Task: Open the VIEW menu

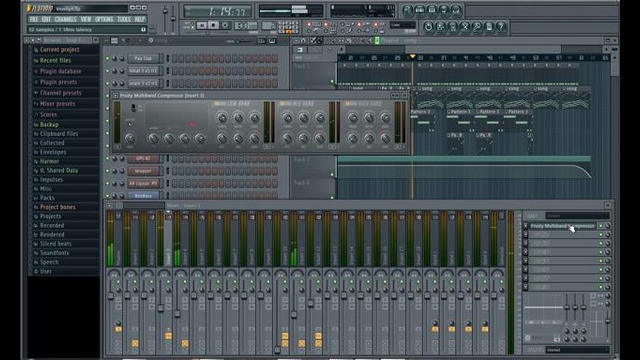Action: point(85,20)
